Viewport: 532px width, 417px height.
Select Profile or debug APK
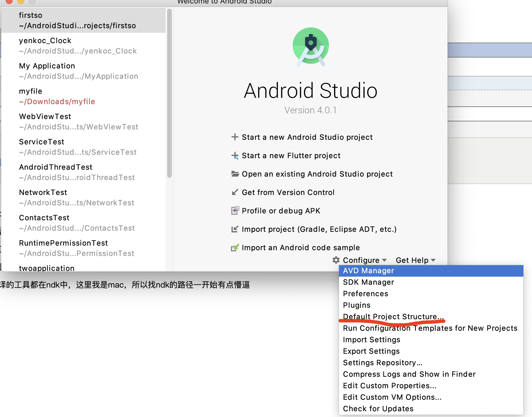coord(281,211)
